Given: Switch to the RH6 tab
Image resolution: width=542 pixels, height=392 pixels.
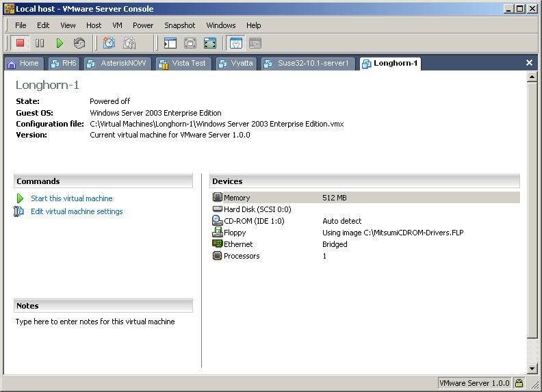Looking at the screenshot, I should (x=64, y=63).
